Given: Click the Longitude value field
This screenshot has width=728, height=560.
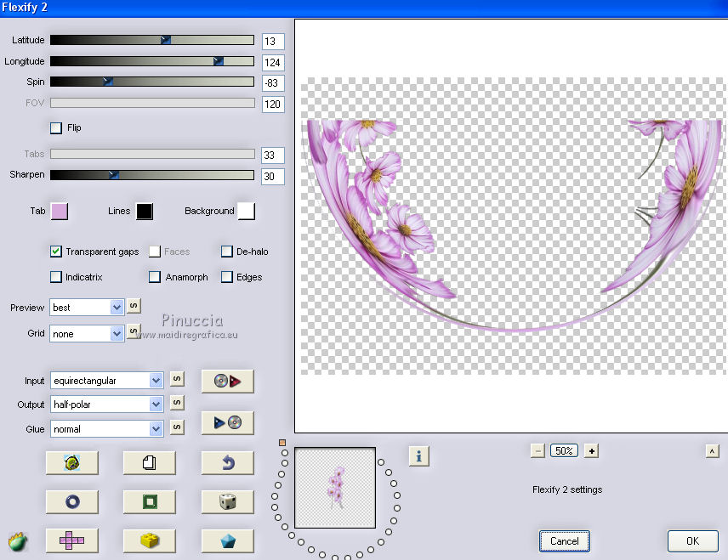Looking at the screenshot, I should (273, 63).
